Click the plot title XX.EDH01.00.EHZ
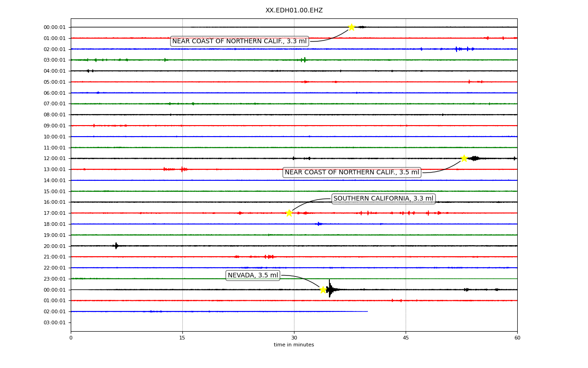The image size is (588, 368). click(294, 11)
